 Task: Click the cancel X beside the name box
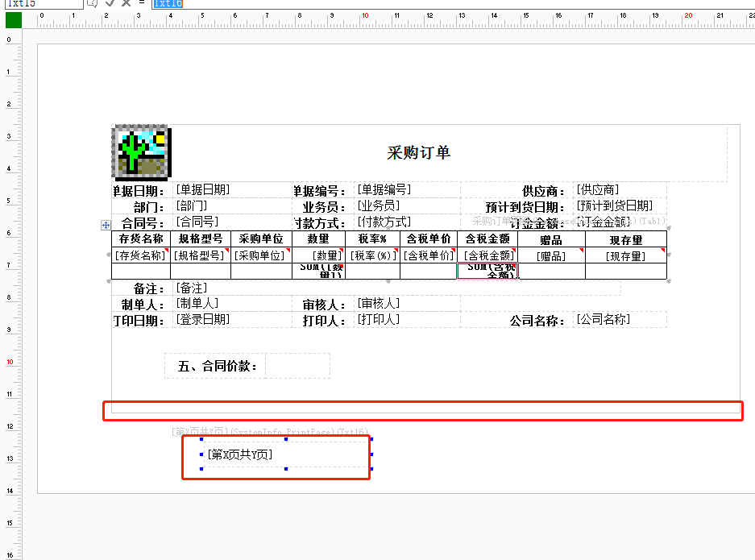(x=127, y=3)
